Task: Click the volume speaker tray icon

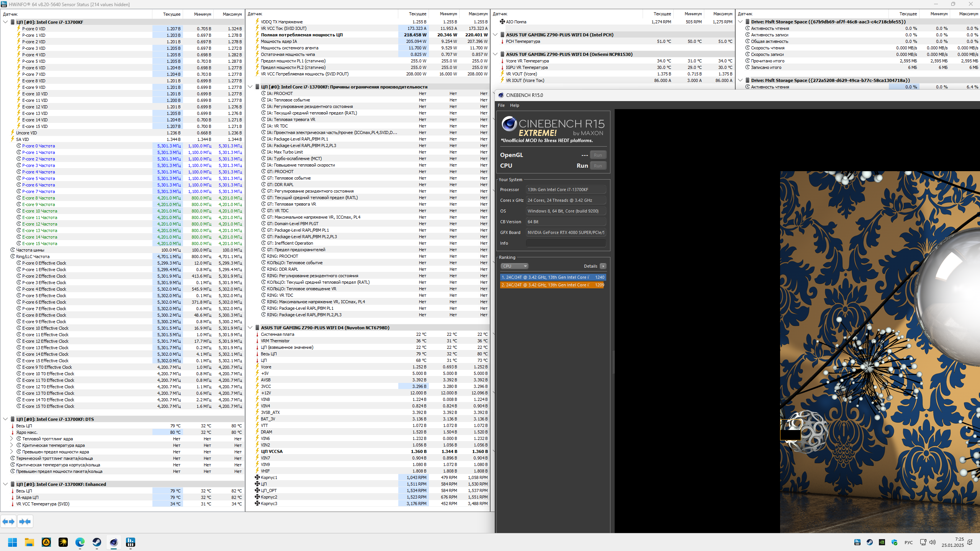Action: (x=932, y=542)
